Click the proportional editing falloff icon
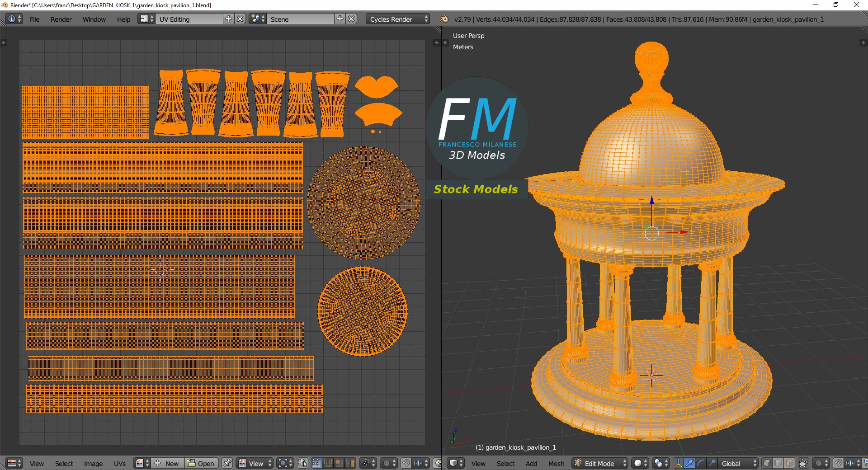The width and height of the screenshot is (868, 470). point(818,464)
